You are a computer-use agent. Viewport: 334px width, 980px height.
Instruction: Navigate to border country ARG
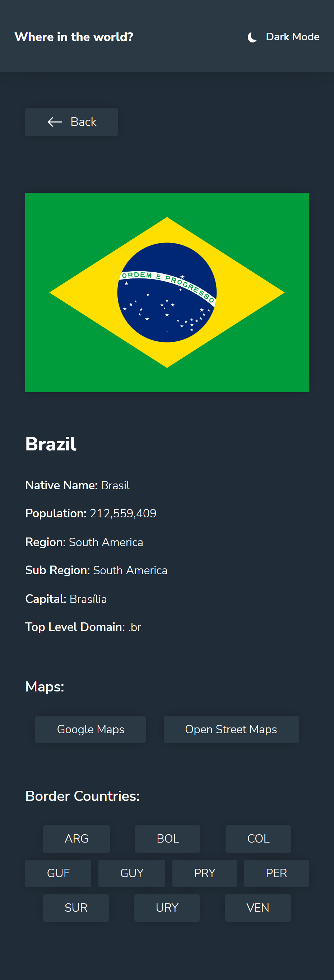76,839
